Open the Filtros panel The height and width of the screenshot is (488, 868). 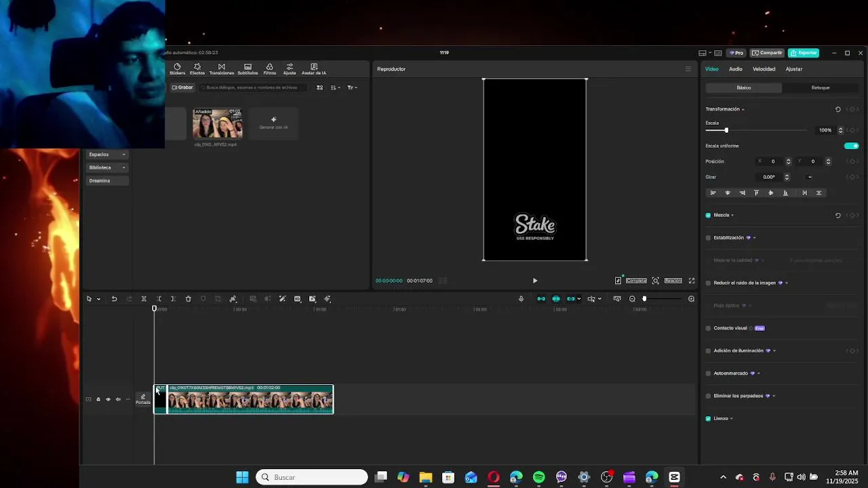(x=269, y=69)
